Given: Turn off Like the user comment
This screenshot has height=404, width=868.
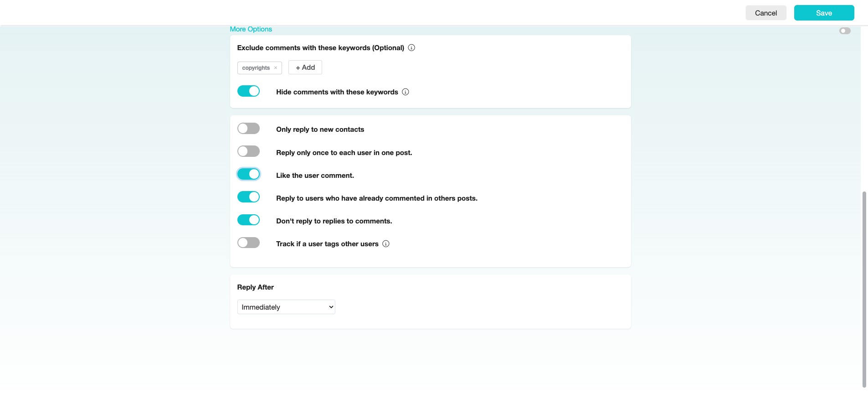Looking at the screenshot, I should pos(248,174).
